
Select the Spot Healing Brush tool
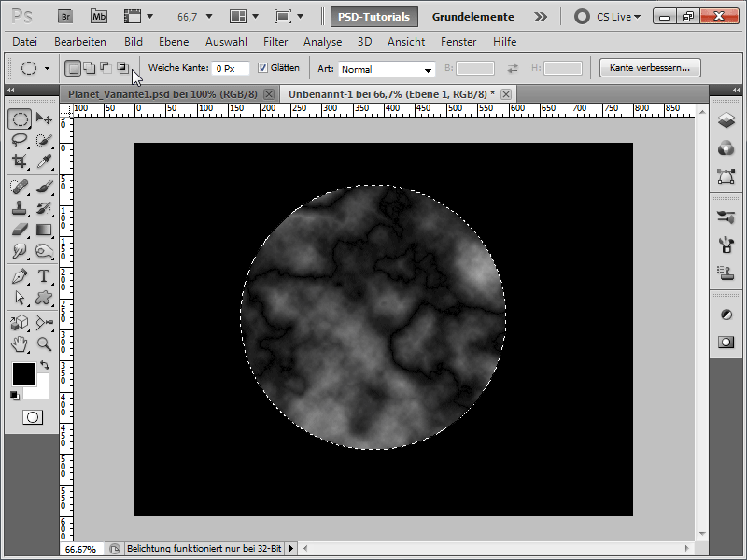20,187
